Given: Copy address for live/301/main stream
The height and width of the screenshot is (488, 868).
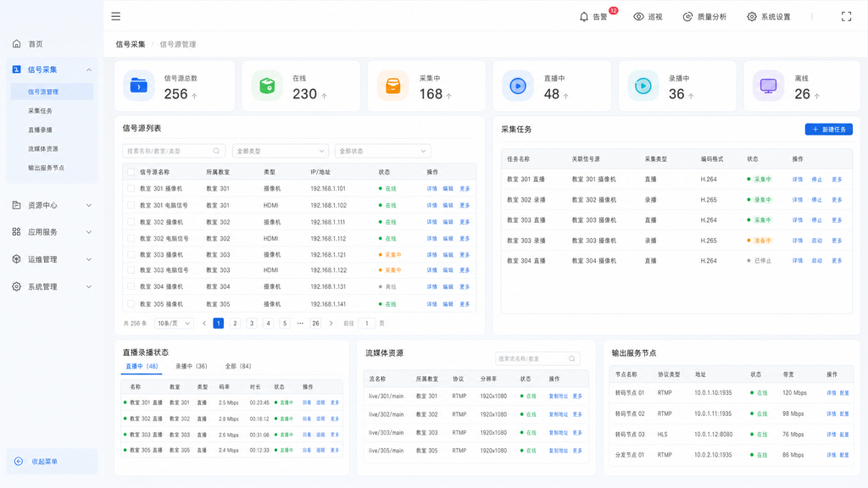Looking at the screenshot, I should pos(558,396).
